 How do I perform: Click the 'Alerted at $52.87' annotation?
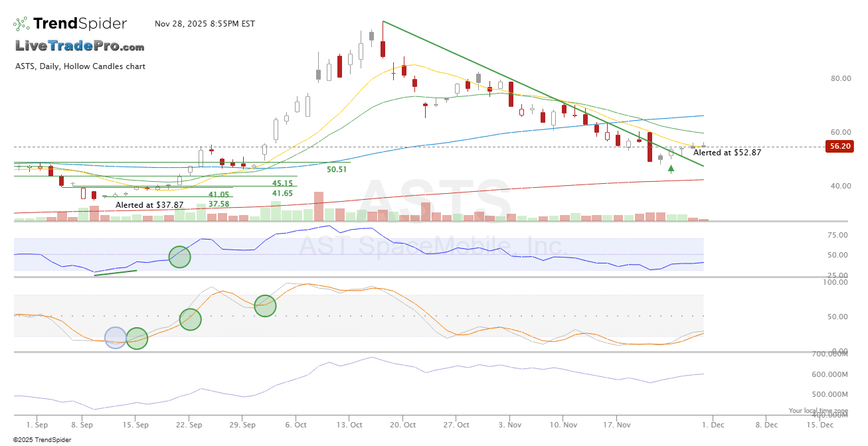(727, 153)
